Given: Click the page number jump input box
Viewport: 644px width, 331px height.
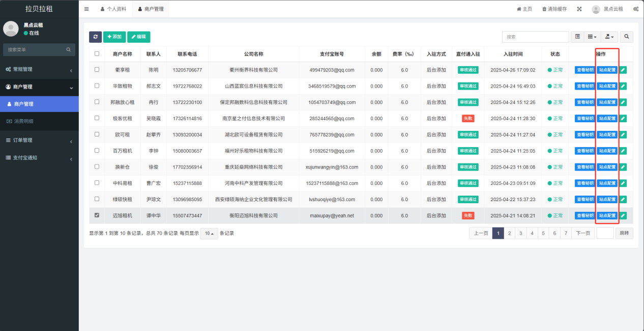Looking at the screenshot, I should tap(605, 233).
